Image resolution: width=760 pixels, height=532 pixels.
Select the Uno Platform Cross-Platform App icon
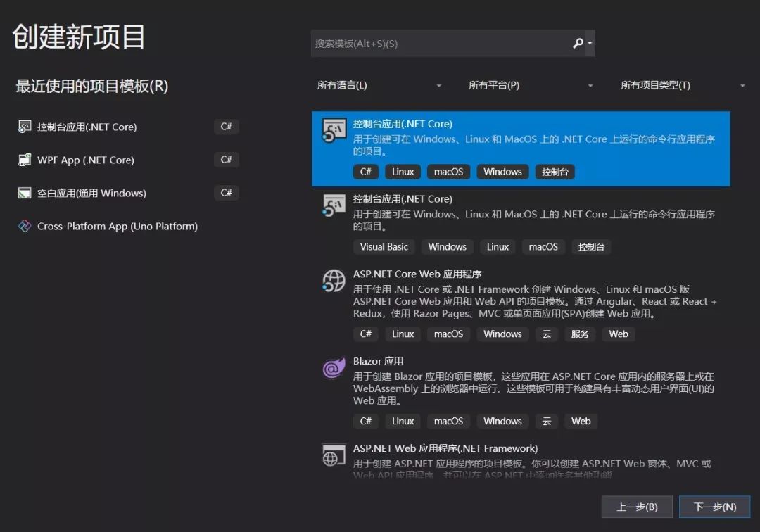coord(25,226)
